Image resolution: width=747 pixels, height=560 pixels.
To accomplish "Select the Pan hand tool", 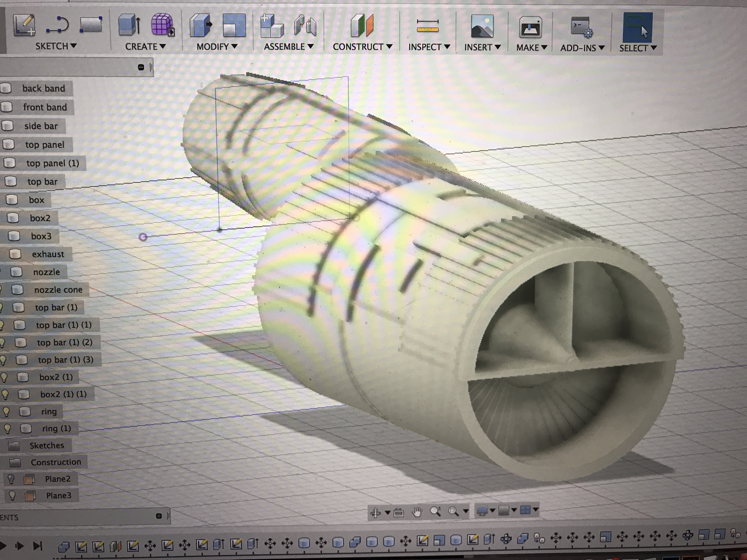I will [x=417, y=512].
